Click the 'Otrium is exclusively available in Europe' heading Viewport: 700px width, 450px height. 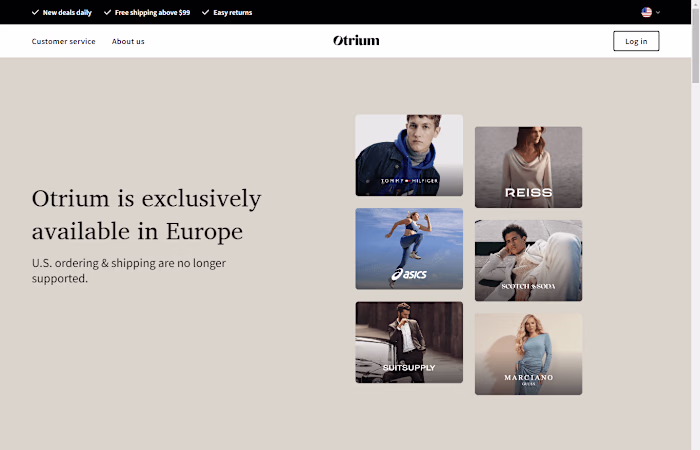[146, 215]
